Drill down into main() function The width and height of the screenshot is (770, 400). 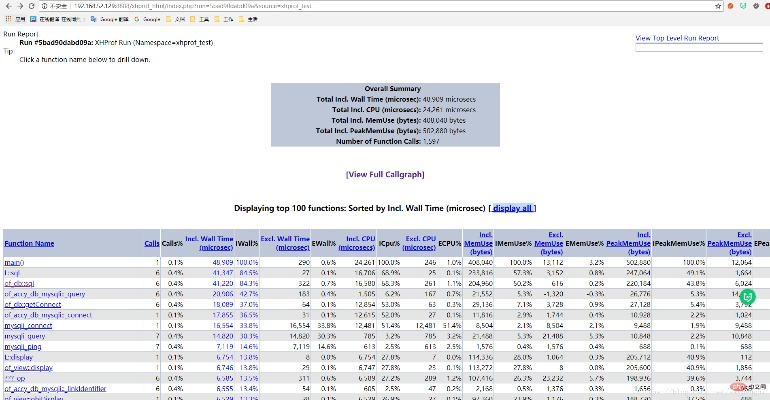pos(14,261)
